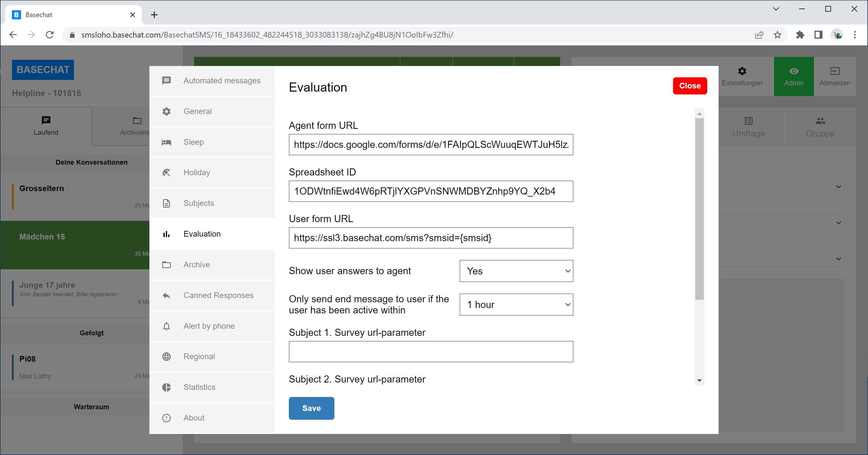The width and height of the screenshot is (868, 455).
Task: Click the Regional globe icon
Action: click(166, 357)
